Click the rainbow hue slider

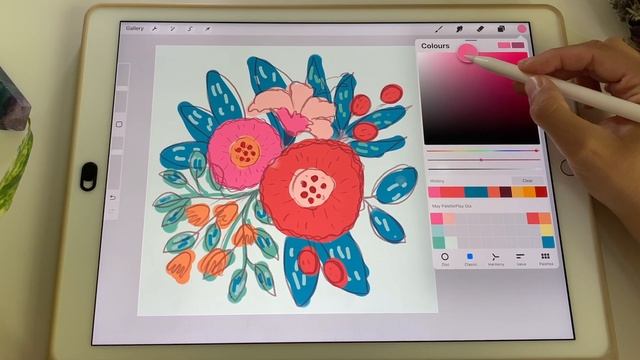point(482,151)
